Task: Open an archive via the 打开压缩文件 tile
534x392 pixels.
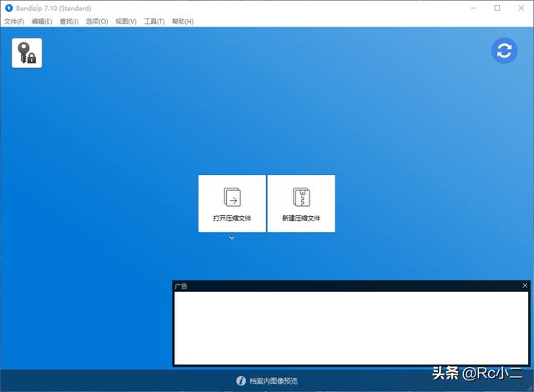Action: [232, 204]
